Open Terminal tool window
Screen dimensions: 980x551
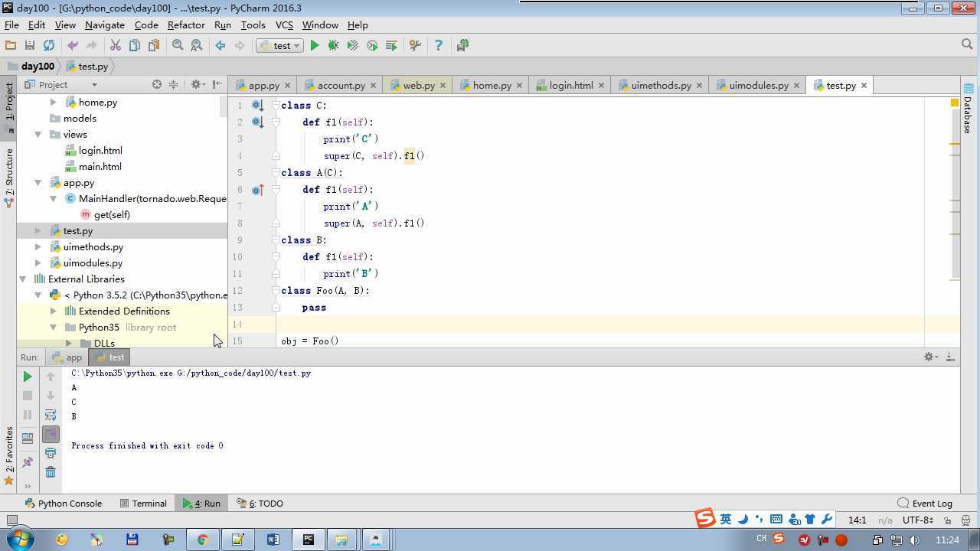pyautogui.click(x=143, y=504)
